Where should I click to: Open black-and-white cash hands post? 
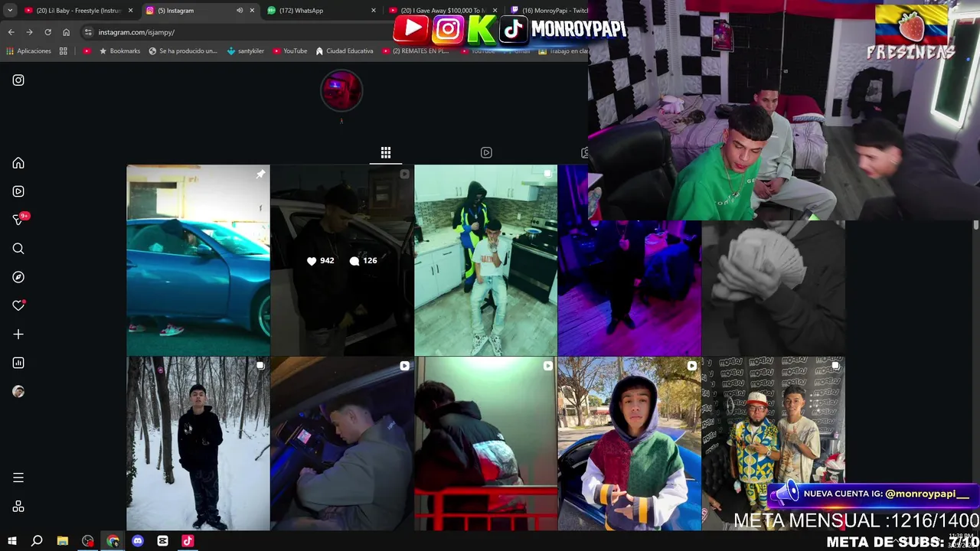tap(773, 289)
